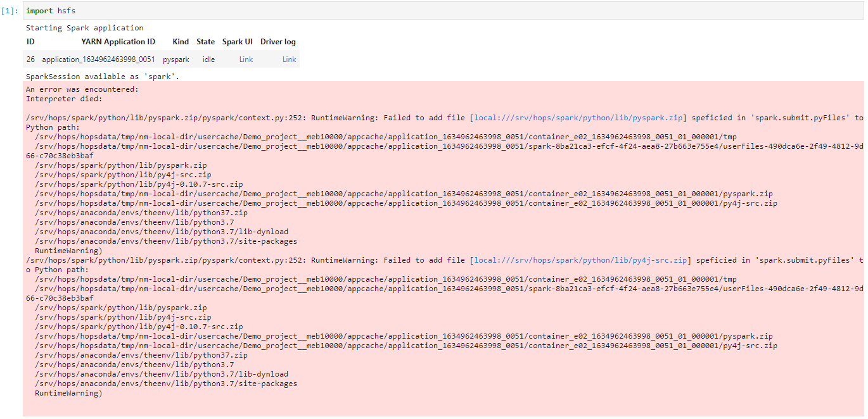
Task: Click the 'An error was encountered:' message
Action: pyautogui.click(x=82, y=89)
